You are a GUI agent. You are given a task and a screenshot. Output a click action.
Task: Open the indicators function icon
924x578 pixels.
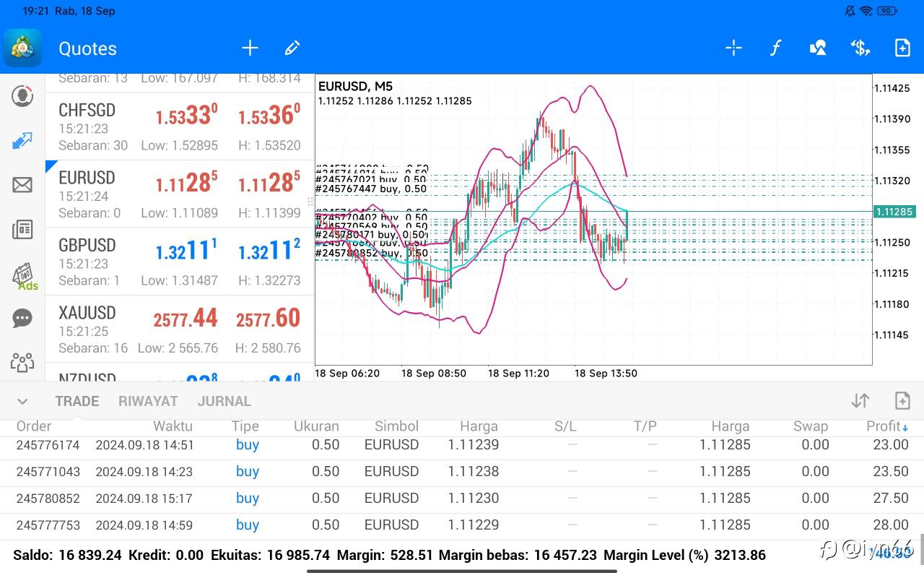[x=775, y=48]
